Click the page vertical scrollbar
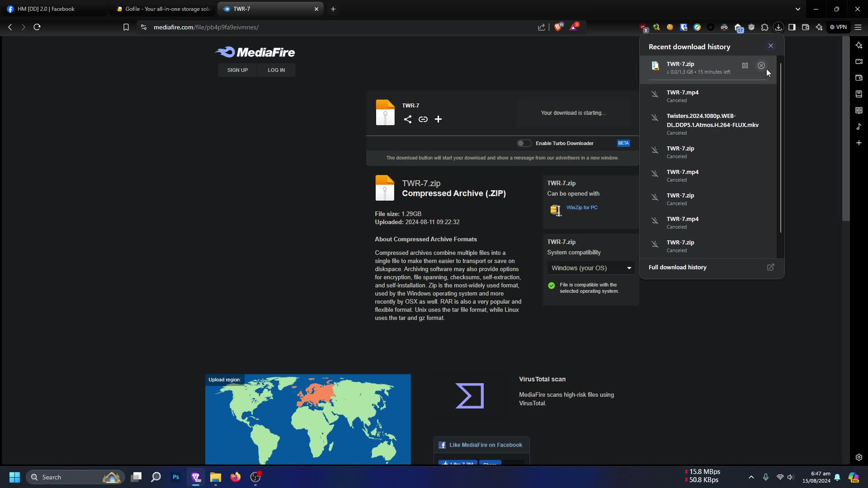Image resolution: width=868 pixels, height=488 pixels. click(846, 129)
